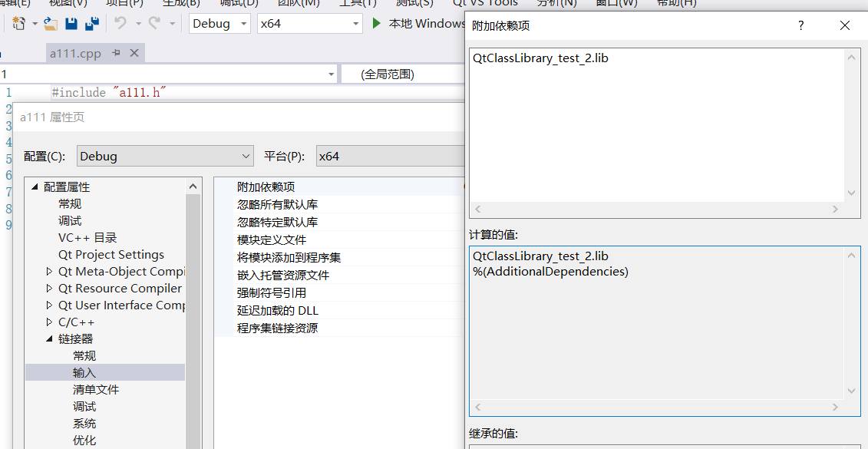This screenshot has width=868, height=449.
Task: Click the Save icon on the toolbar
Action: (x=71, y=24)
